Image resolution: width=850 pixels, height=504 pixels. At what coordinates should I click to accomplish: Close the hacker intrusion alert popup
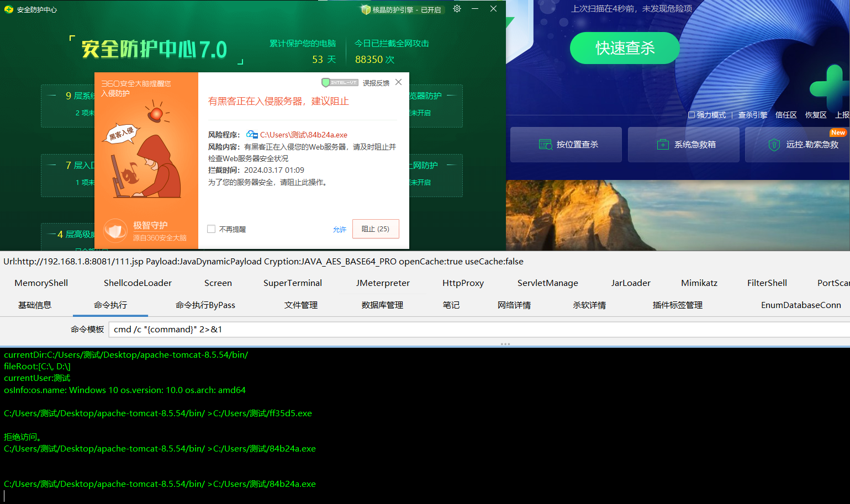point(399,82)
